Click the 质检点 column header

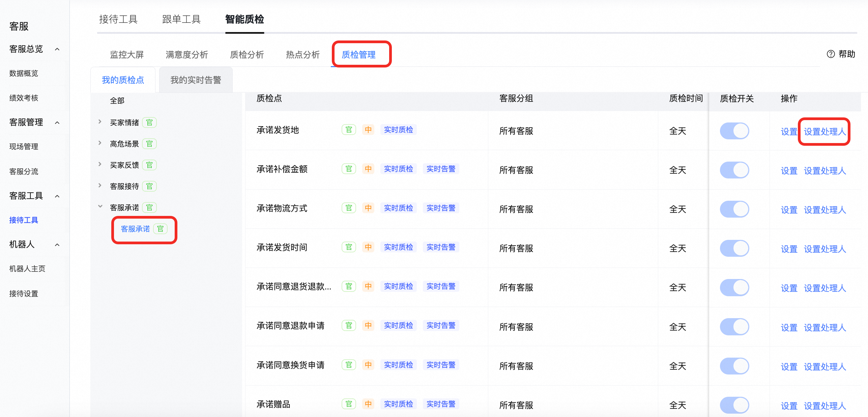pos(269,98)
